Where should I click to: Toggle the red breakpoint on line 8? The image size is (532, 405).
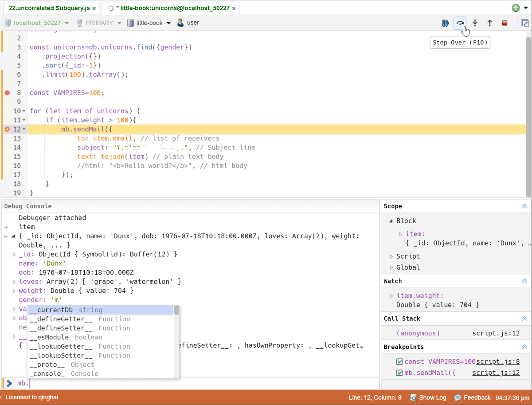[x=6, y=93]
